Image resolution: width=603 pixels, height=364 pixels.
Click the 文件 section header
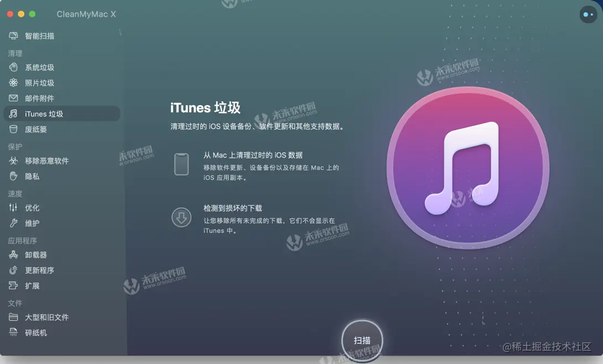[x=15, y=303]
